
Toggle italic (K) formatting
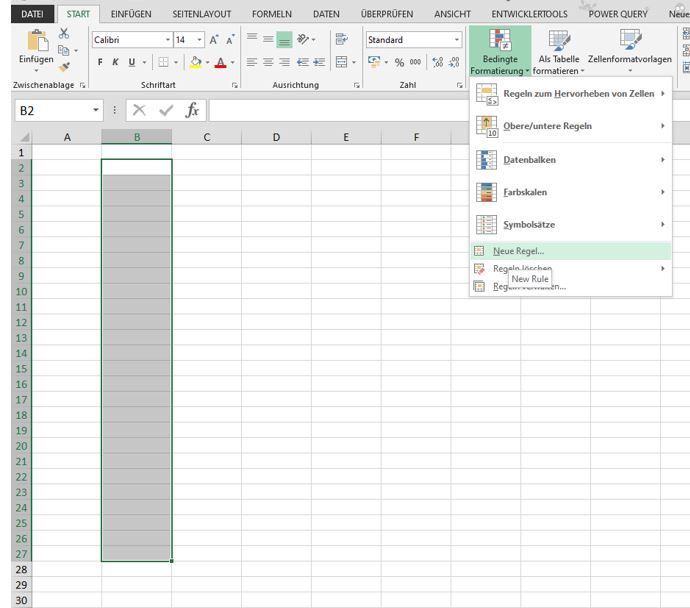(115, 62)
